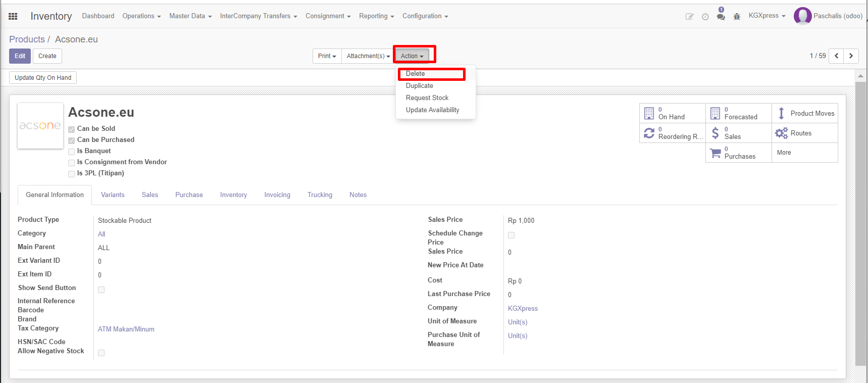Open the apps grid menu icon

13,16
